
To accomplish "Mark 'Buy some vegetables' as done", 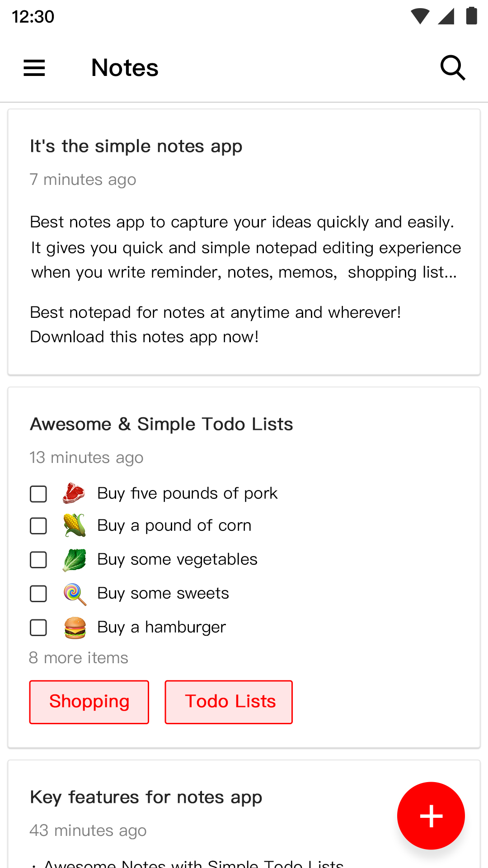I will (x=38, y=560).
